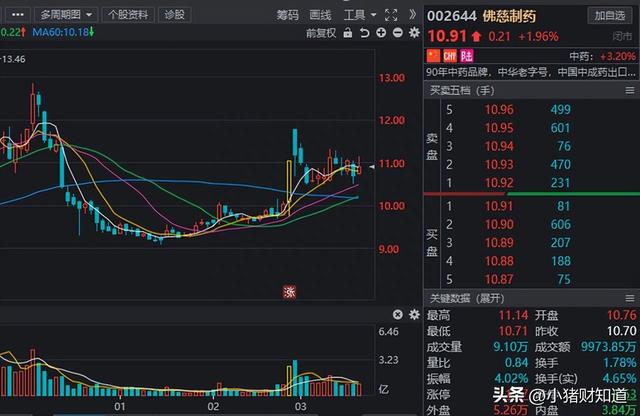Select buy level 4 price 10.88

tap(499, 261)
